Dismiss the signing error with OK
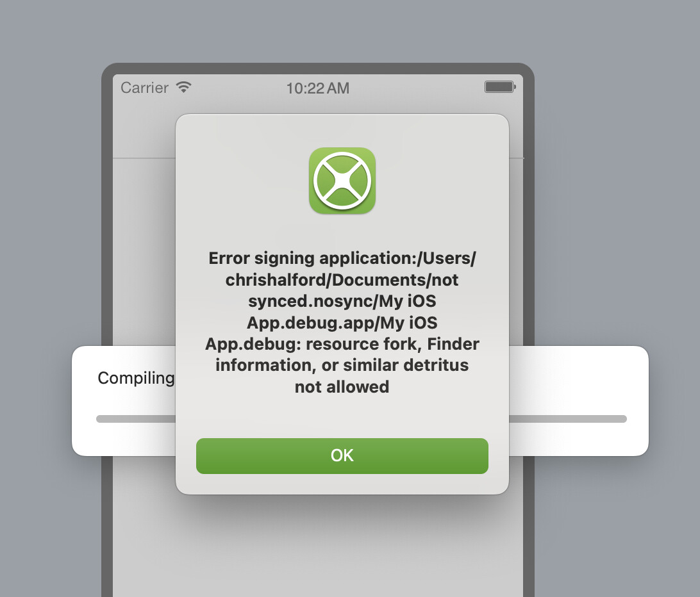The width and height of the screenshot is (700, 597). pyautogui.click(x=342, y=455)
